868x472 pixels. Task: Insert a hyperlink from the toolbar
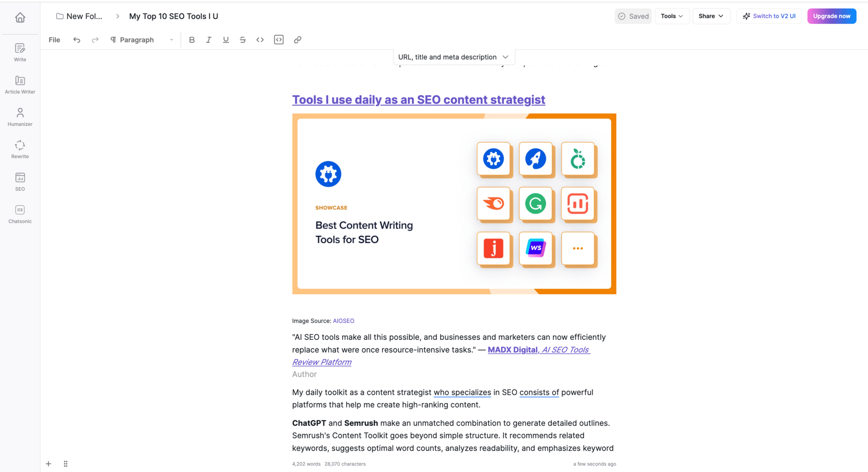click(x=297, y=40)
